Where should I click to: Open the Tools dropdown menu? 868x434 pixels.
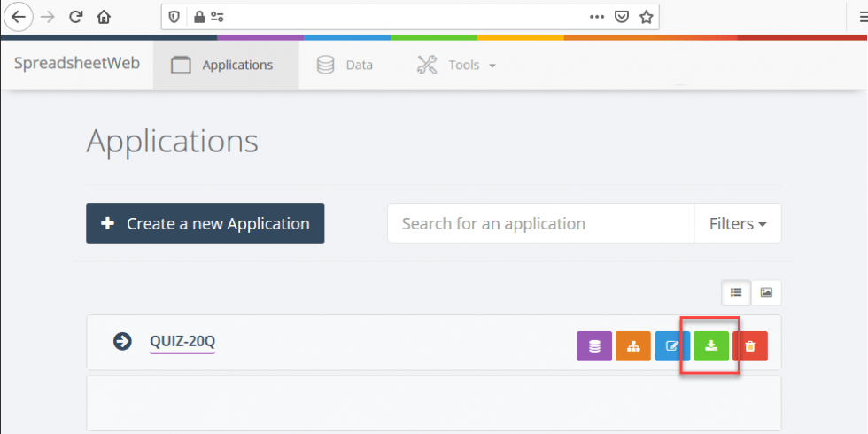pos(456,65)
